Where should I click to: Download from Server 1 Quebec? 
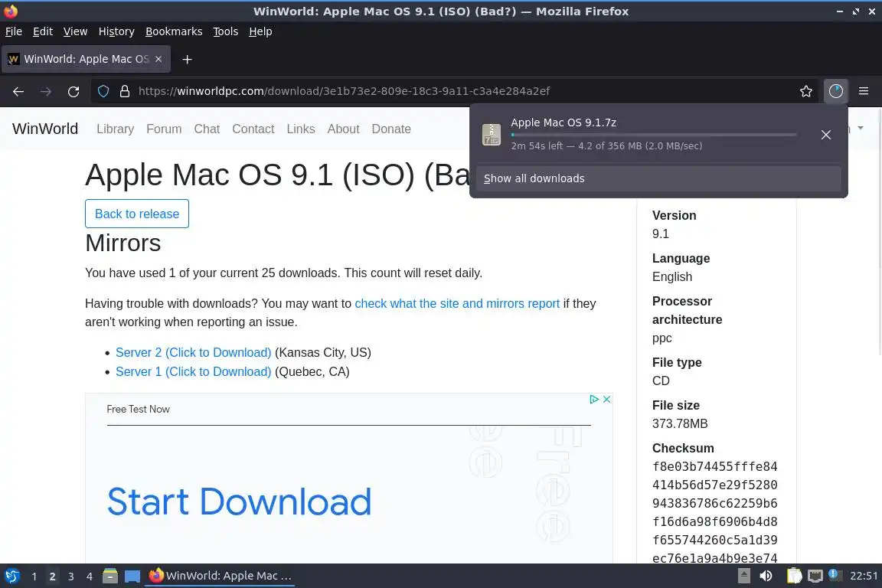[194, 371]
